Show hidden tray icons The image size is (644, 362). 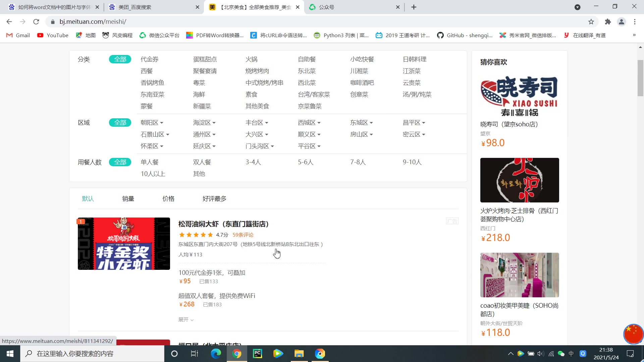[x=511, y=354]
